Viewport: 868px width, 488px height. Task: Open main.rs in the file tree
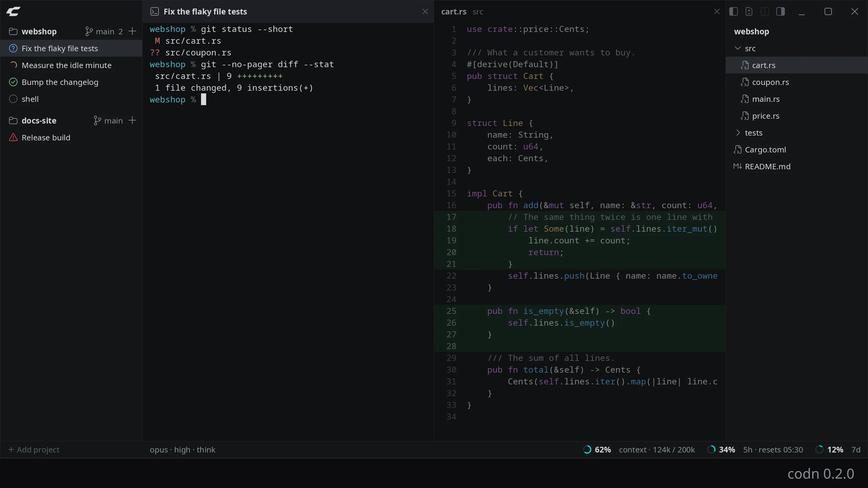point(797,99)
